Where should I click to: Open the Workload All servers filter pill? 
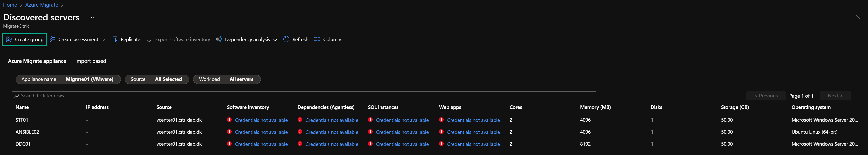click(x=227, y=79)
